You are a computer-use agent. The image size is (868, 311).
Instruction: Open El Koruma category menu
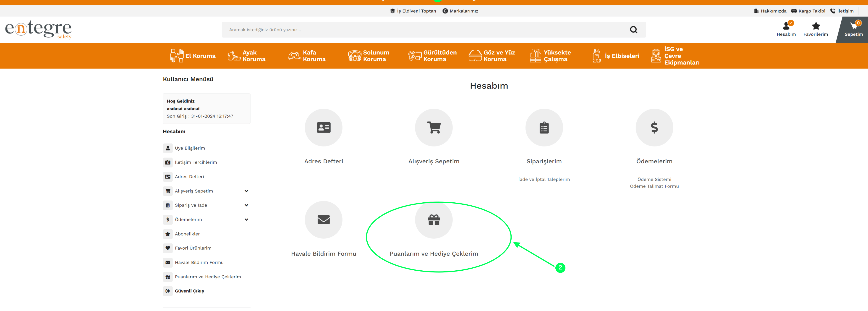coord(193,56)
